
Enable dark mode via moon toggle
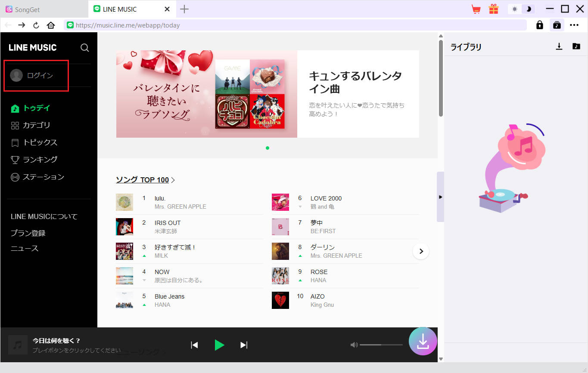click(x=529, y=9)
